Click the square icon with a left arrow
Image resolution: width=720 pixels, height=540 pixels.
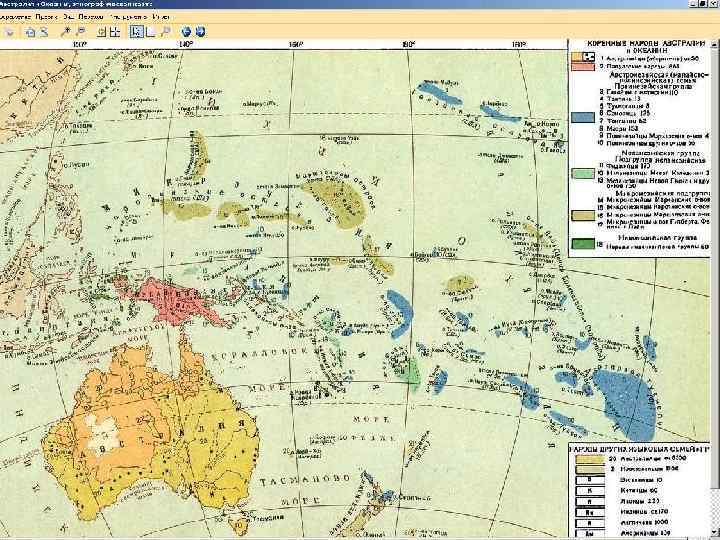[101, 32]
